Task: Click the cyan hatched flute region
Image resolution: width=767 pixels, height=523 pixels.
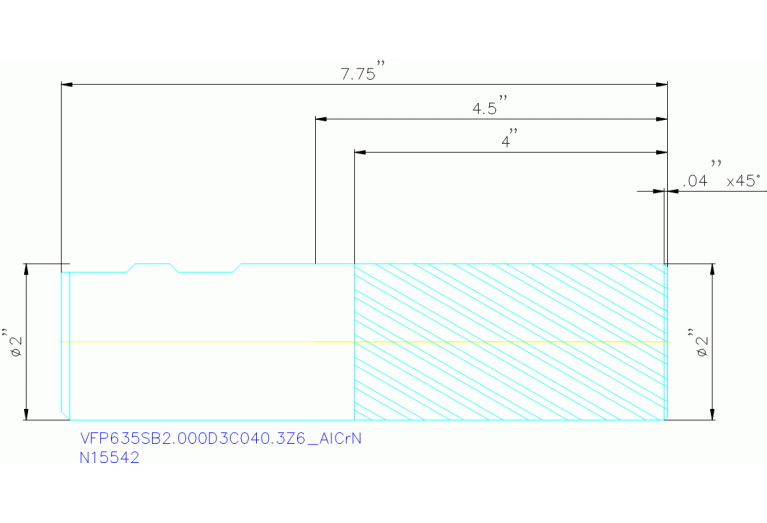Action: coord(509,342)
